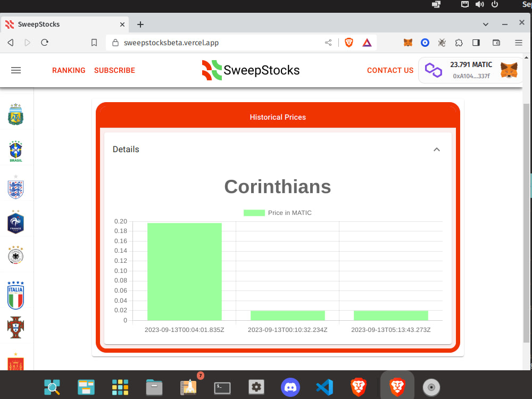Click the address bar URL

tap(171, 43)
